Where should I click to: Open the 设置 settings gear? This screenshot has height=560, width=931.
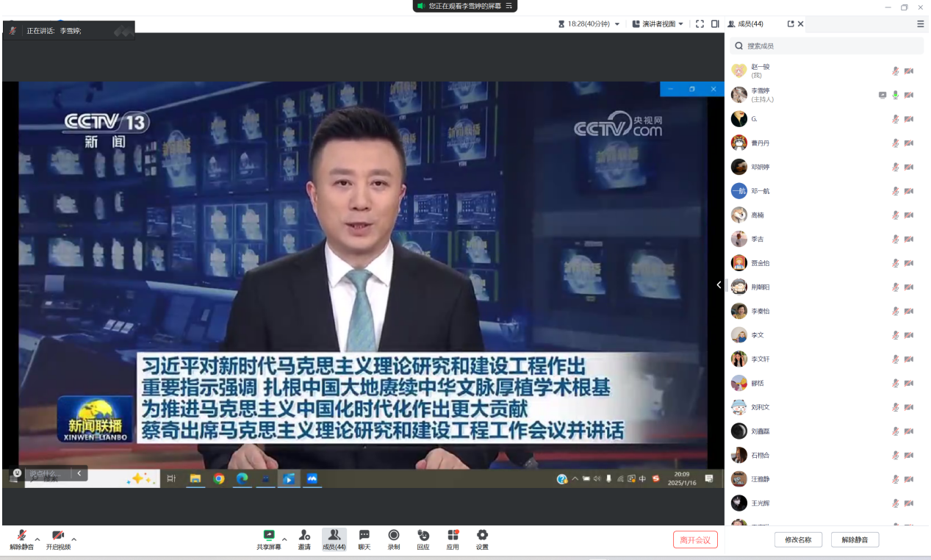click(x=482, y=536)
